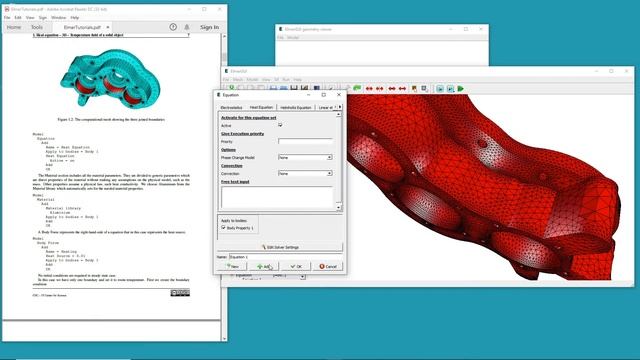Click the Add button in Equation dialog
The height and width of the screenshot is (360, 640).
point(264,266)
